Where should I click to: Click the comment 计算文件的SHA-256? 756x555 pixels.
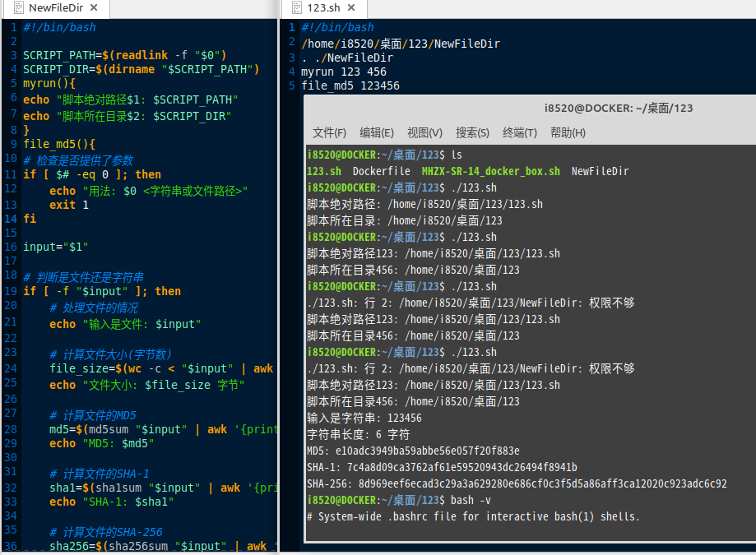[106, 532]
